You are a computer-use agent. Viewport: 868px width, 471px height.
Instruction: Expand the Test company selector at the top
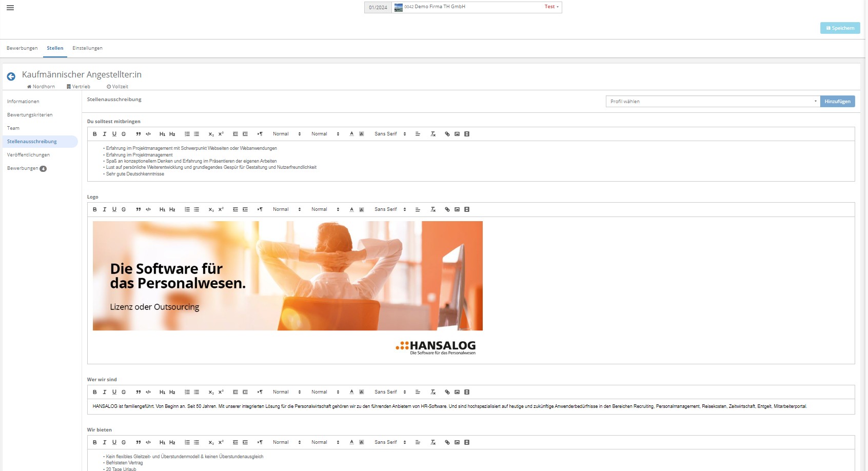[551, 7]
